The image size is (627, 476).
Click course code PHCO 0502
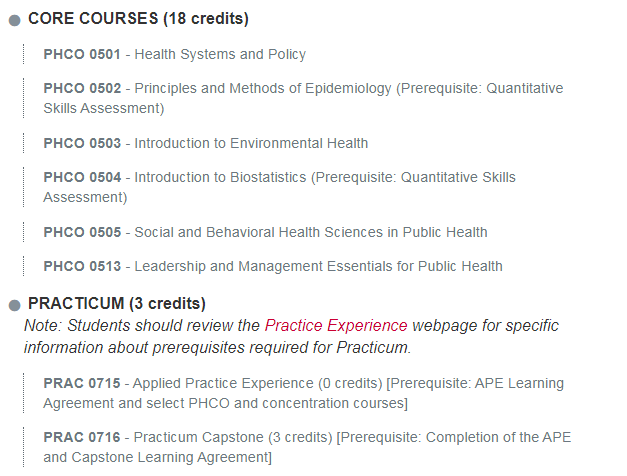[82, 88]
